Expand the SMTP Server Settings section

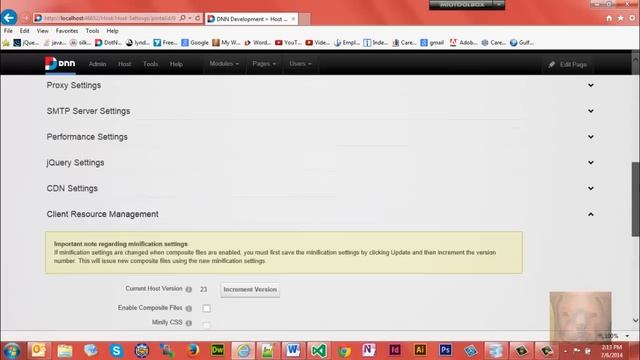[591, 111]
